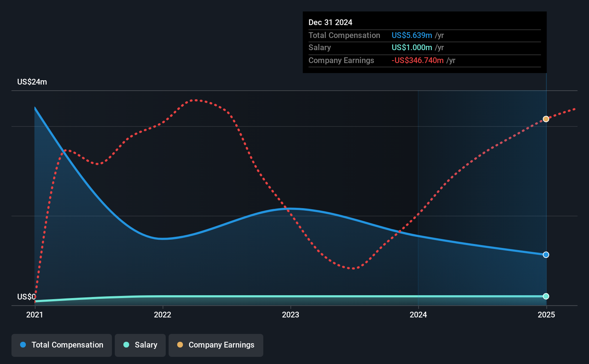
Task: Click the blue Total Compensation legend dot
Action: tap(23, 345)
